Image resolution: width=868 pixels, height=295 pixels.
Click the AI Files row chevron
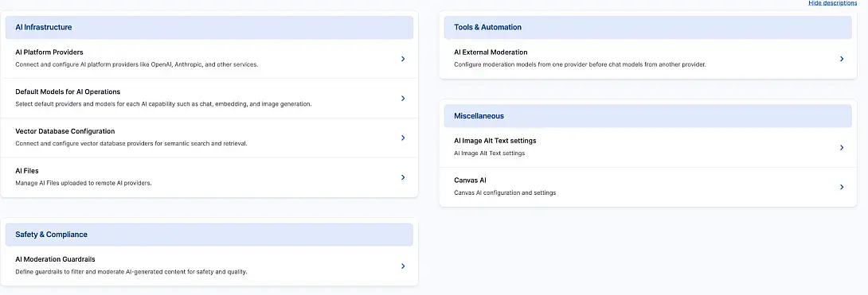point(403,177)
